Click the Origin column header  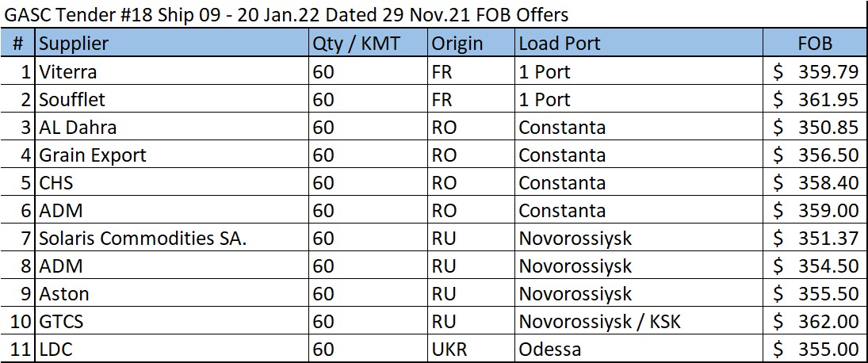coord(457,44)
